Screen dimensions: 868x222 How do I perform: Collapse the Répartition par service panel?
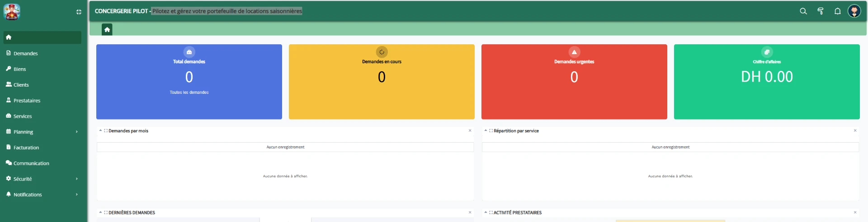486,130
